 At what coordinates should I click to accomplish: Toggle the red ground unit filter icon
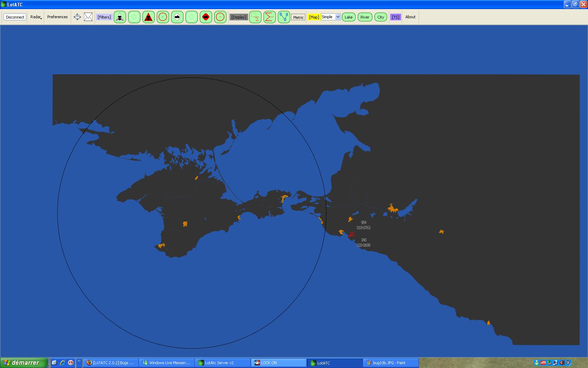tap(206, 17)
